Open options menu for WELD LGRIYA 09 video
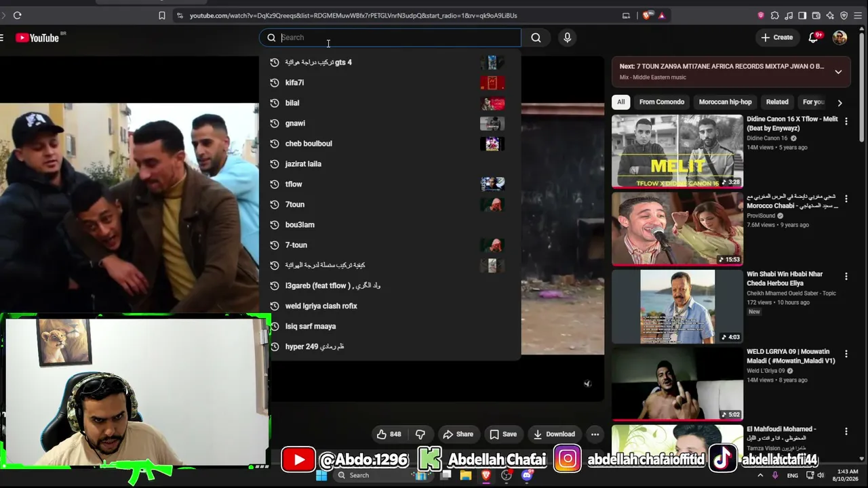 [x=846, y=354]
